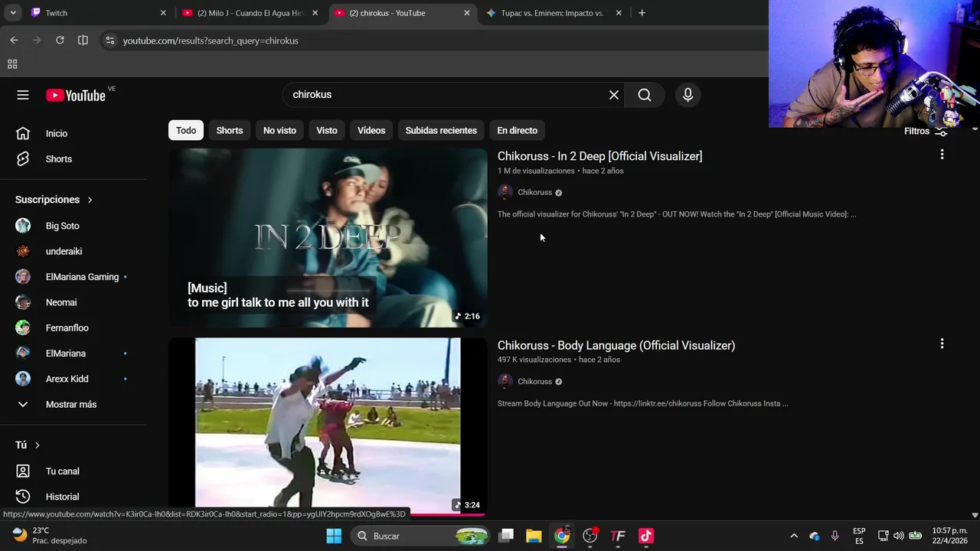Viewport: 980px width, 551px height.
Task: Select the No visto filter chip
Action: pyautogui.click(x=279, y=130)
